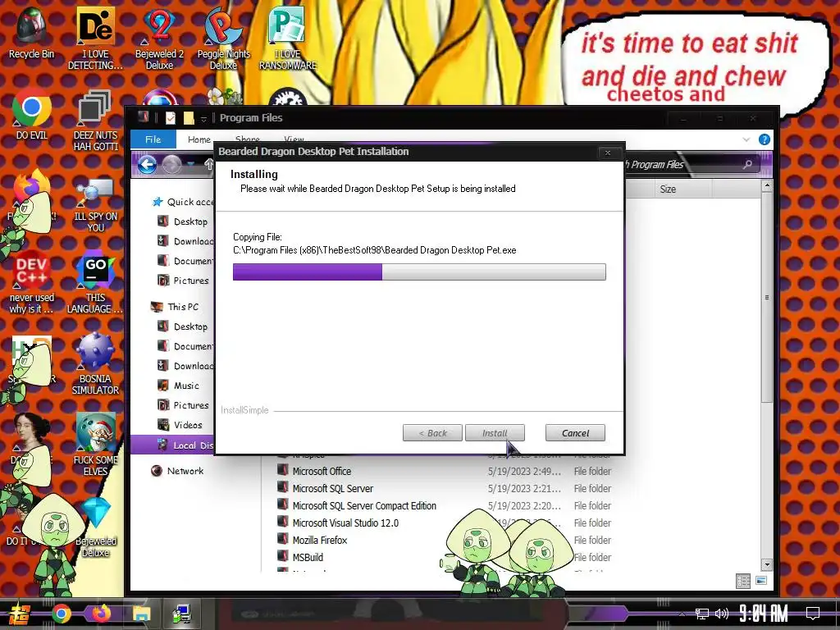Viewport: 840px width, 630px height.
Task: Open the I LOVE DETECTING desktop shortcut
Action: [x=95, y=38]
